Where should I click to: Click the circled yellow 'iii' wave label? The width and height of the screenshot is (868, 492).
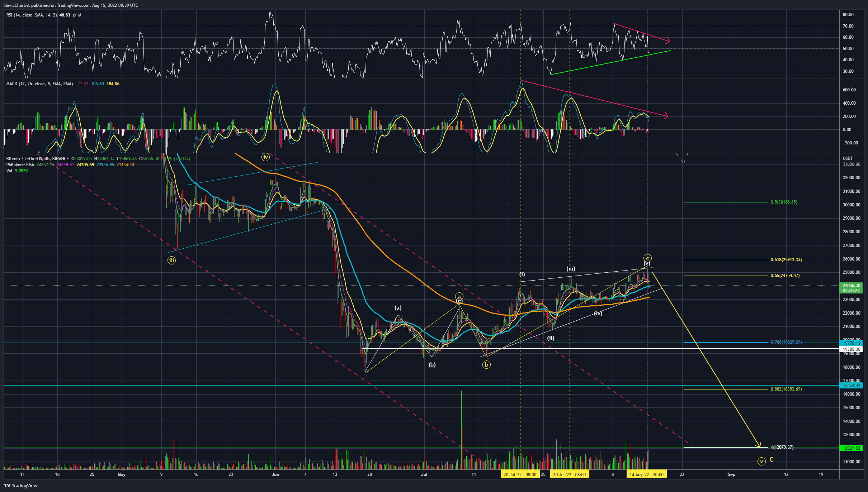pyautogui.click(x=171, y=261)
